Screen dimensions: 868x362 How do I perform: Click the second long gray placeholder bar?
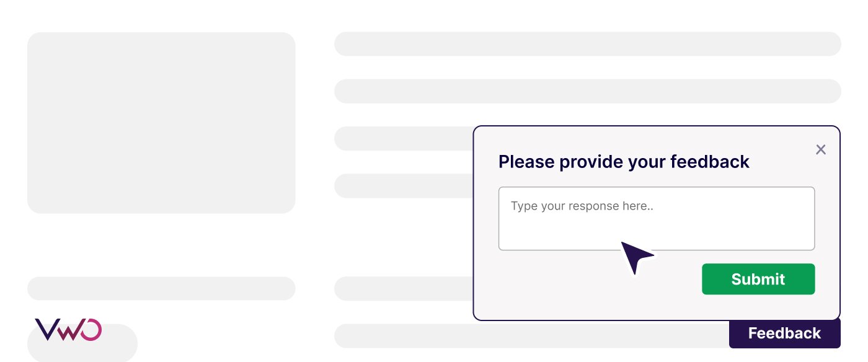point(587,91)
